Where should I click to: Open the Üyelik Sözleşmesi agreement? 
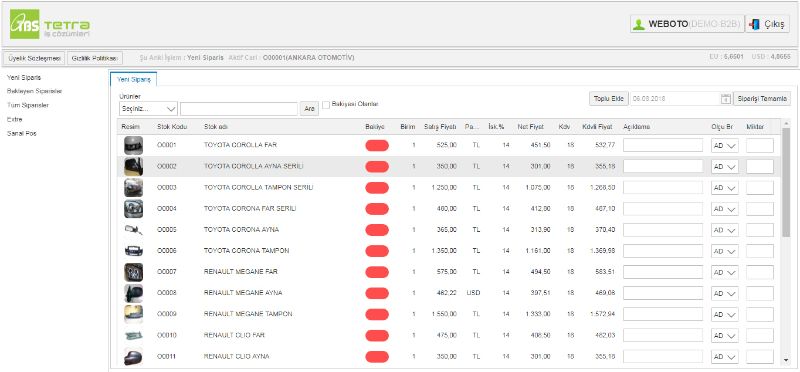(34, 58)
